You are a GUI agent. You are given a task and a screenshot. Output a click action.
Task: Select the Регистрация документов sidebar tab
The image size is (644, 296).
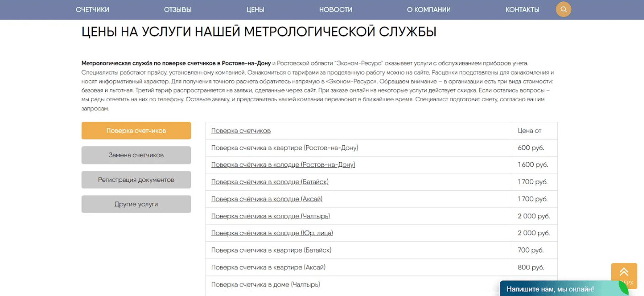(x=136, y=180)
